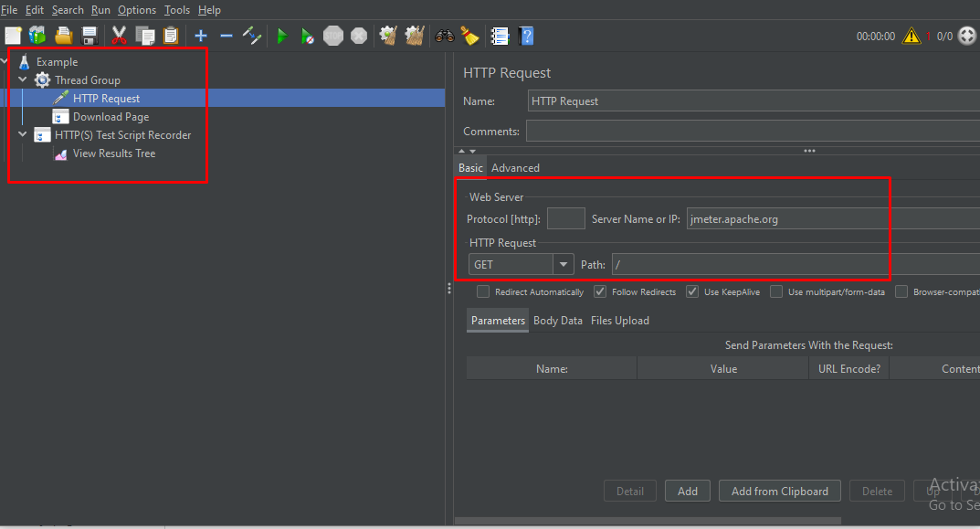The width and height of the screenshot is (980, 529).
Task: Open the GET method dropdown
Action: pyautogui.click(x=564, y=265)
